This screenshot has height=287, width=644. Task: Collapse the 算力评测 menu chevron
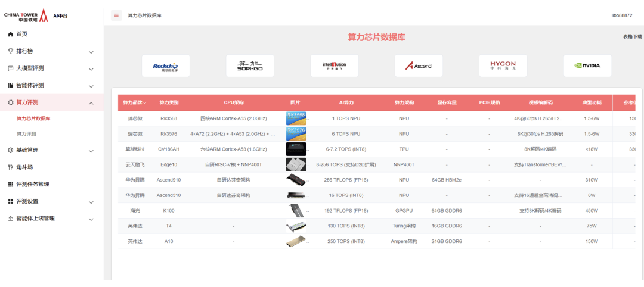coord(91,103)
